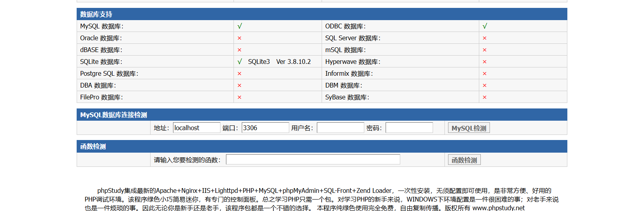
Task: Click the 用户名 label text
Action: 302,128
